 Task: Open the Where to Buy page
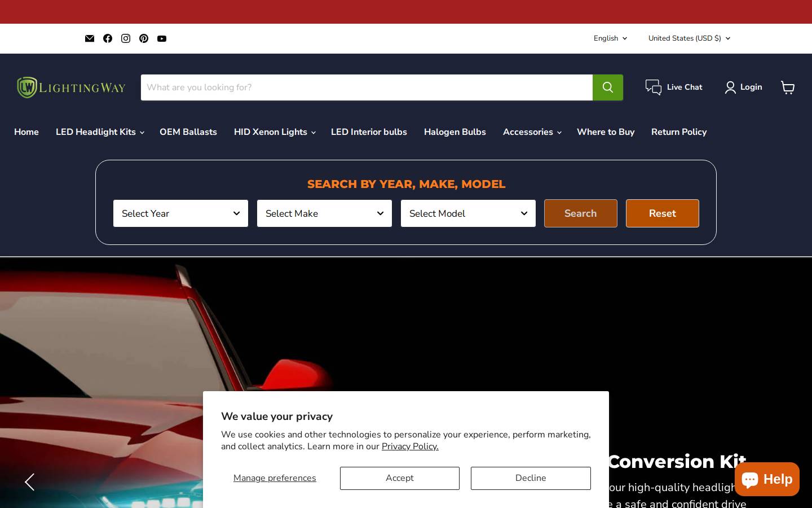pos(606,132)
